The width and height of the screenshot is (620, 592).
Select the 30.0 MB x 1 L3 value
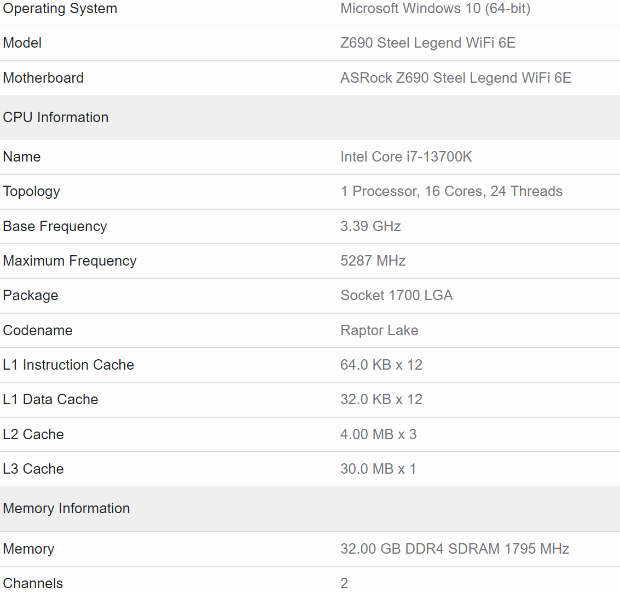[x=378, y=469]
